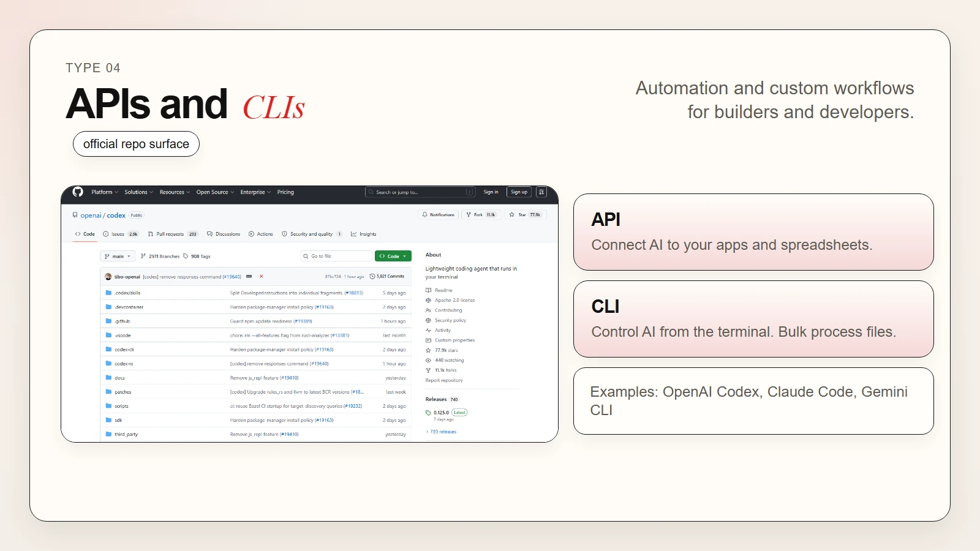Viewport: 980px width, 551px height.
Task: Click the folder icon beside third_party
Action: (108, 434)
